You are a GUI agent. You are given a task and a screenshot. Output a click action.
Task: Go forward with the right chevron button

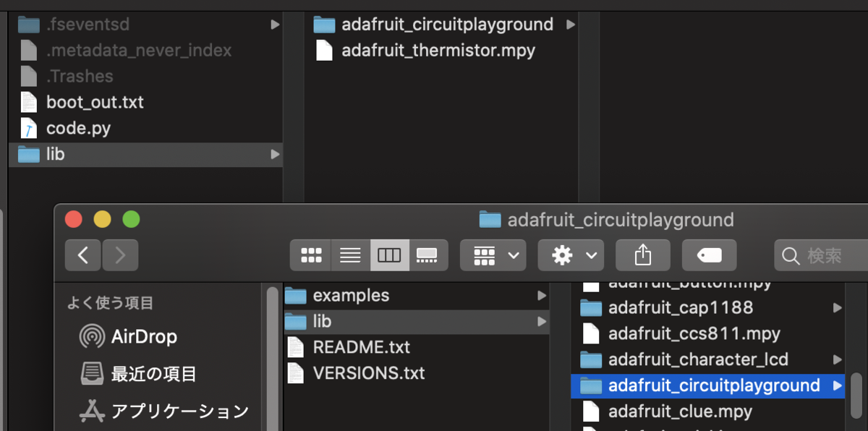pyautogui.click(x=120, y=255)
